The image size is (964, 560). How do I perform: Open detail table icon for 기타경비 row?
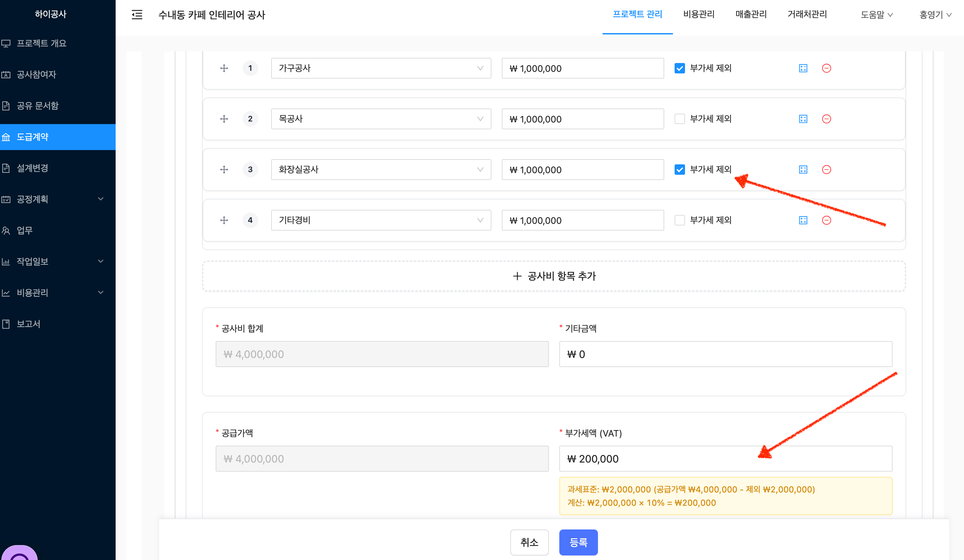click(x=803, y=220)
